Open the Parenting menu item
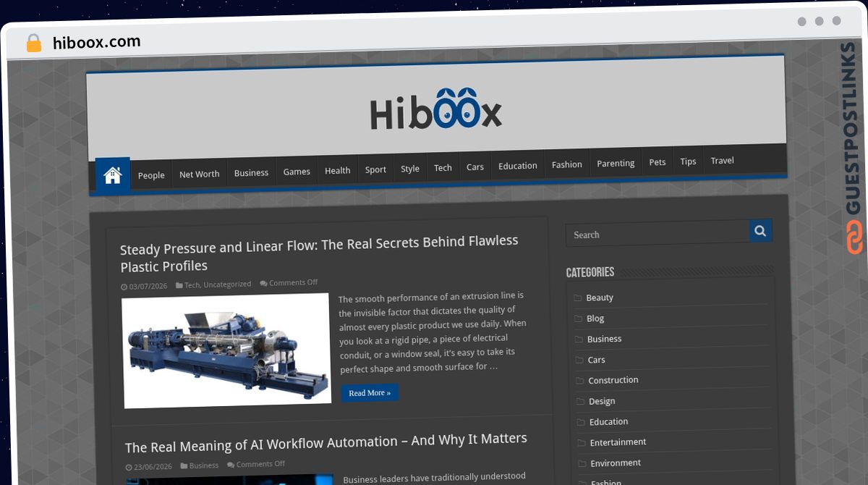This screenshot has height=485, width=868. click(616, 163)
